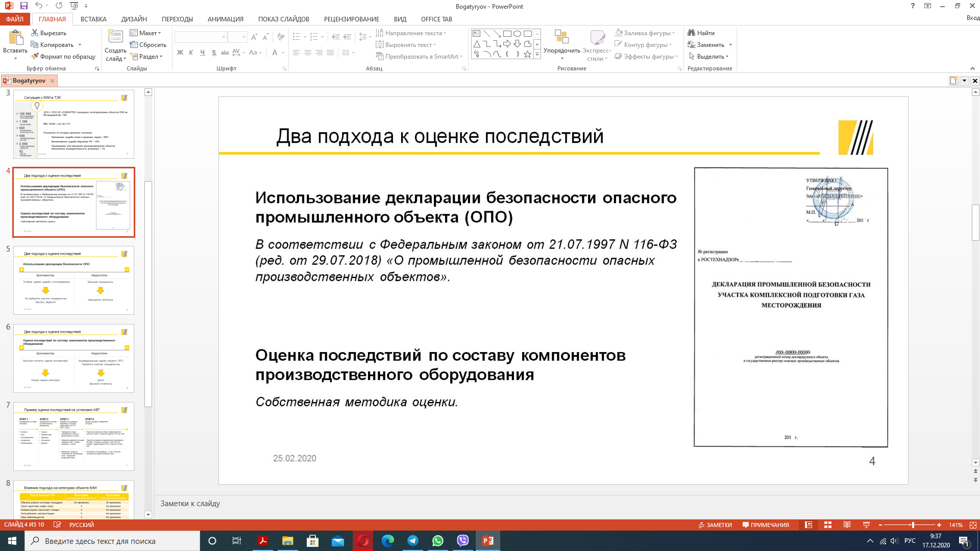980x551 pixels.
Task: Click РУССКИЙ language indicator in status bar
Action: 82,525
